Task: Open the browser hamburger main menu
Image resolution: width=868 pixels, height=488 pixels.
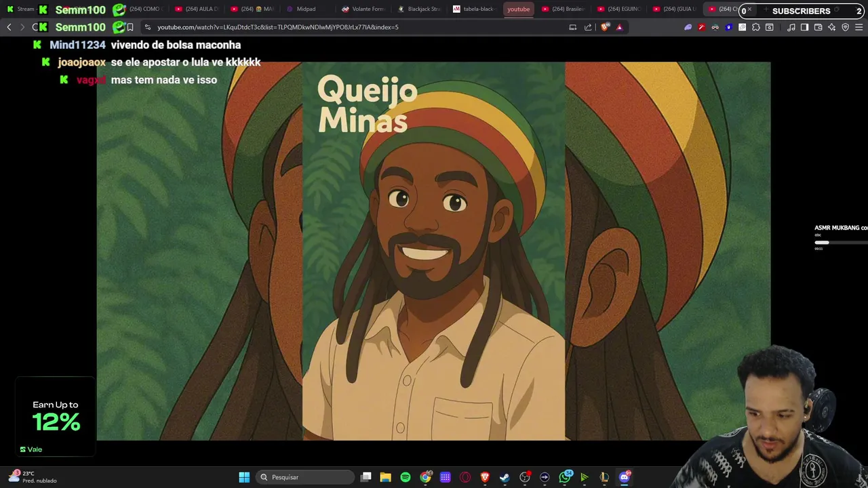Action: pos(859,27)
